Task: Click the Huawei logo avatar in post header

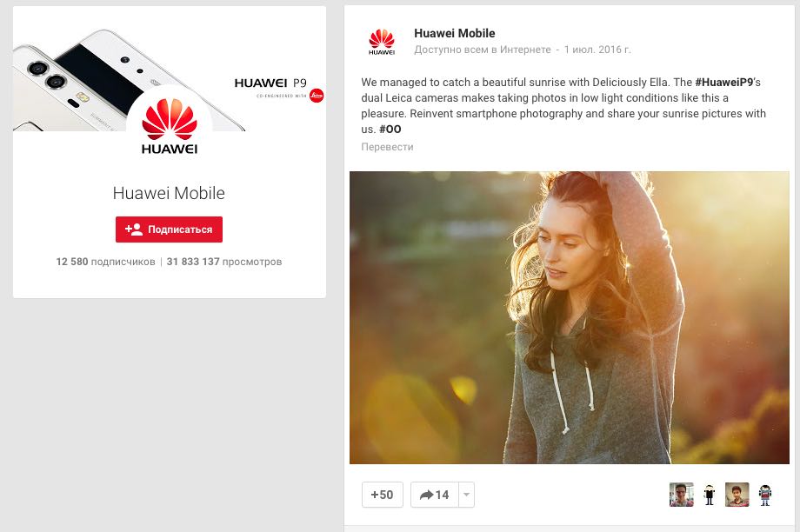Action: (x=381, y=42)
